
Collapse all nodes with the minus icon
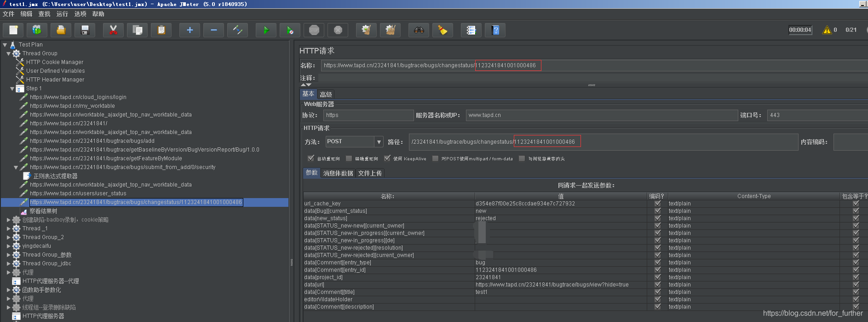tap(213, 30)
